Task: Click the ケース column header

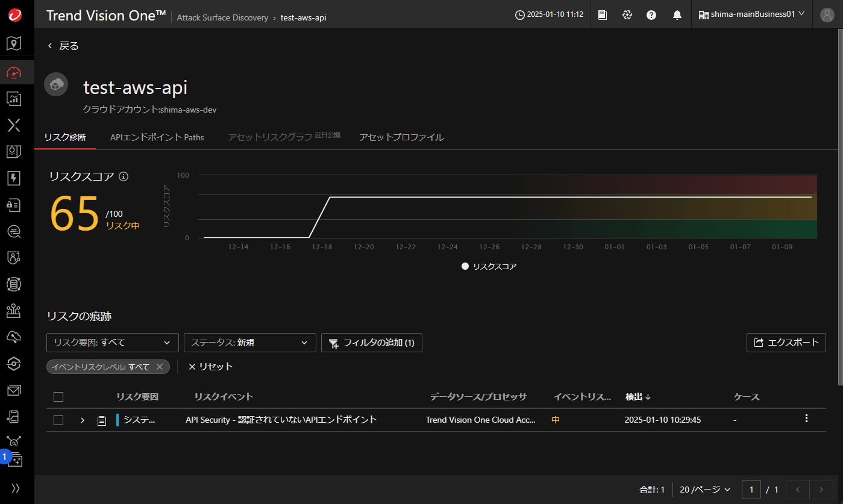Action: click(747, 397)
